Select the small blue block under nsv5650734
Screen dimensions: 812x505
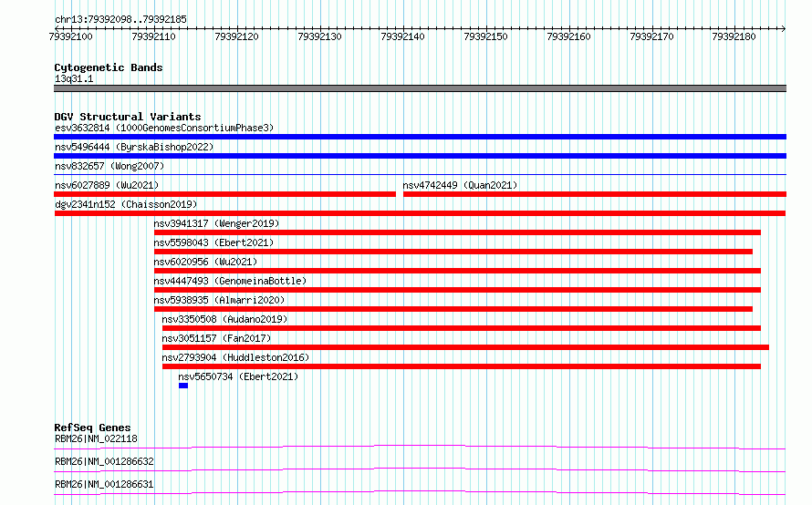(x=183, y=386)
